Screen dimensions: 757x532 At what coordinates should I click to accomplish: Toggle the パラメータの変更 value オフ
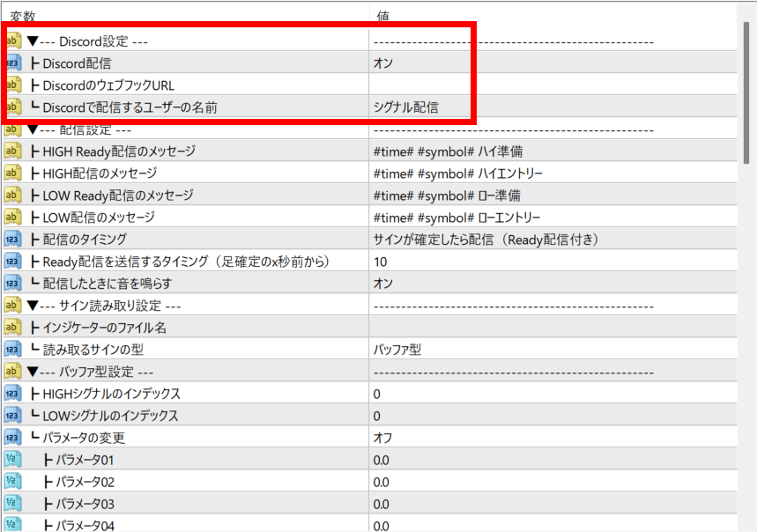(x=383, y=438)
